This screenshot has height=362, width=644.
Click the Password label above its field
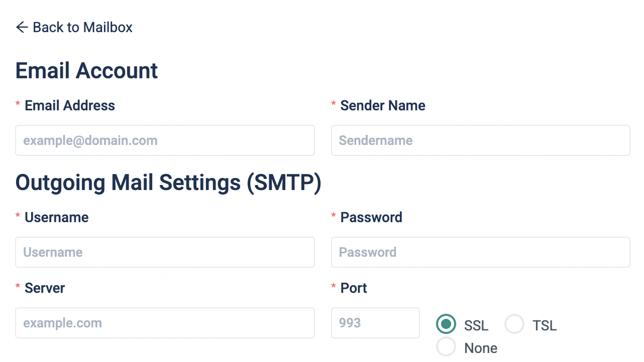(x=371, y=217)
